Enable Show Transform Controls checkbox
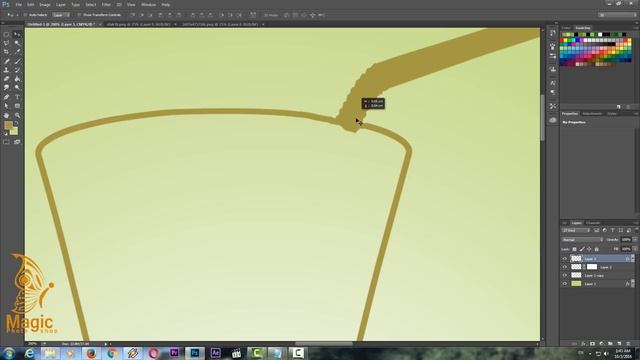 click(79, 15)
